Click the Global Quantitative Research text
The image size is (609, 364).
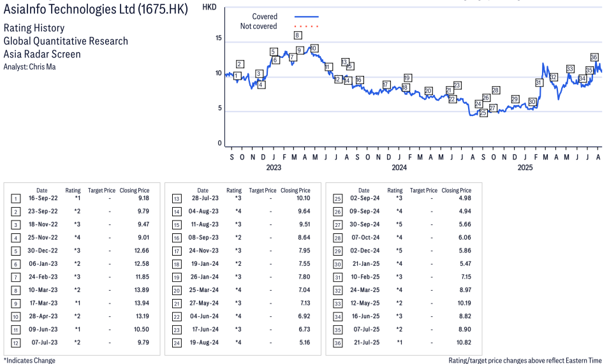point(66,41)
